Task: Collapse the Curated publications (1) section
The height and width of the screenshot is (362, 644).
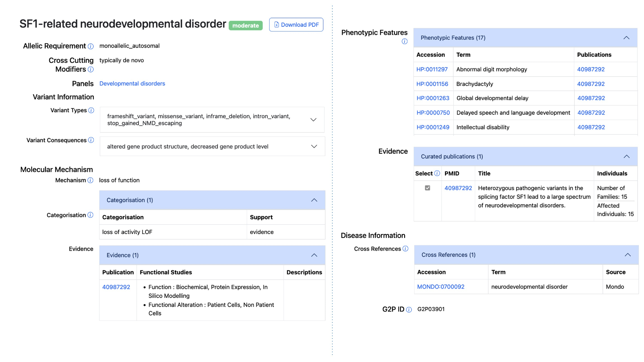Action: pyautogui.click(x=626, y=156)
